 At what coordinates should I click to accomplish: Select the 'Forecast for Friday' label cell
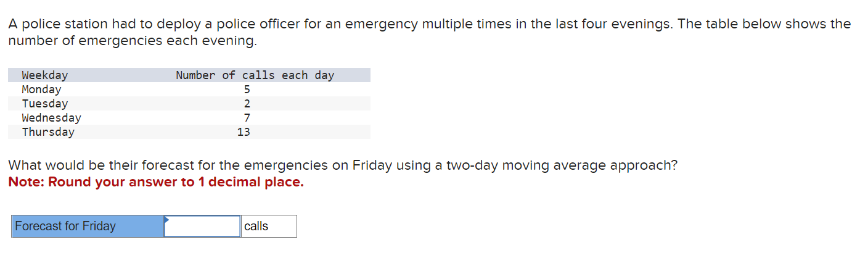coord(88,226)
